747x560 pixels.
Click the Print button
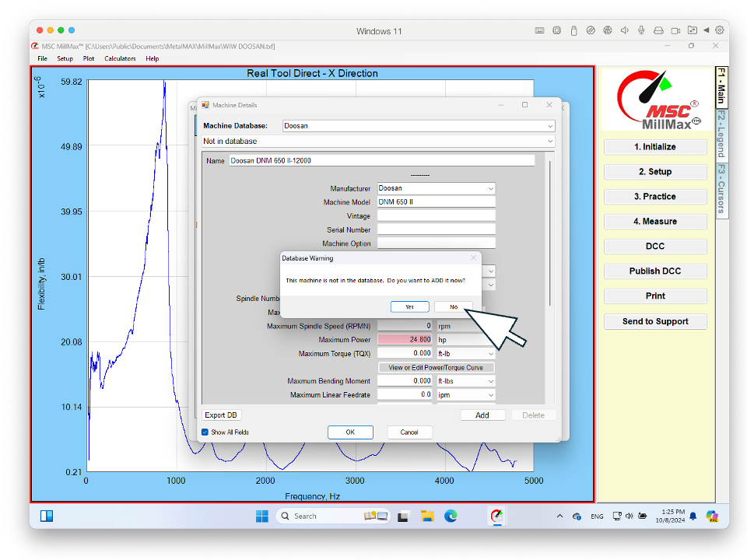click(655, 296)
